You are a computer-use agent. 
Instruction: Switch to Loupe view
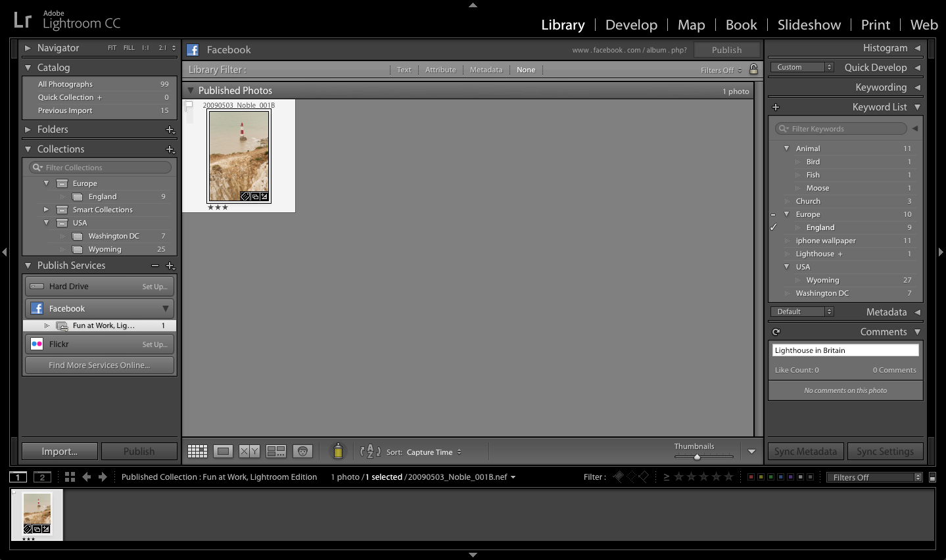click(x=223, y=451)
